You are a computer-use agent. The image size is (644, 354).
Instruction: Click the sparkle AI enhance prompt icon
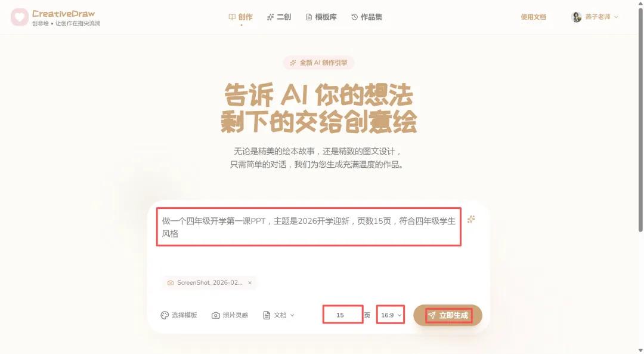point(471,219)
